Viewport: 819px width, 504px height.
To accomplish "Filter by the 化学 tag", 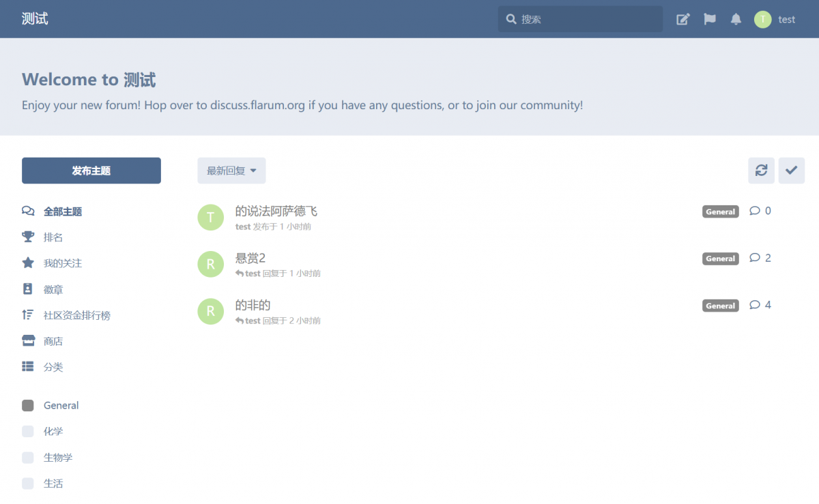I will (53, 431).
